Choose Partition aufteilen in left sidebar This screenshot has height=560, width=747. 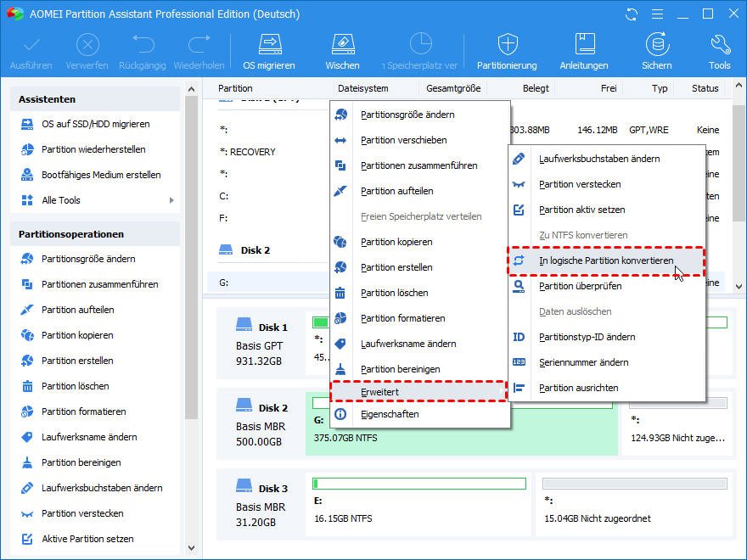point(77,310)
